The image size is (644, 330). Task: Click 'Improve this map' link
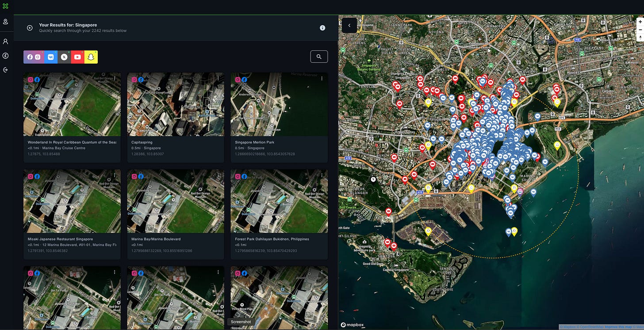(618, 327)
